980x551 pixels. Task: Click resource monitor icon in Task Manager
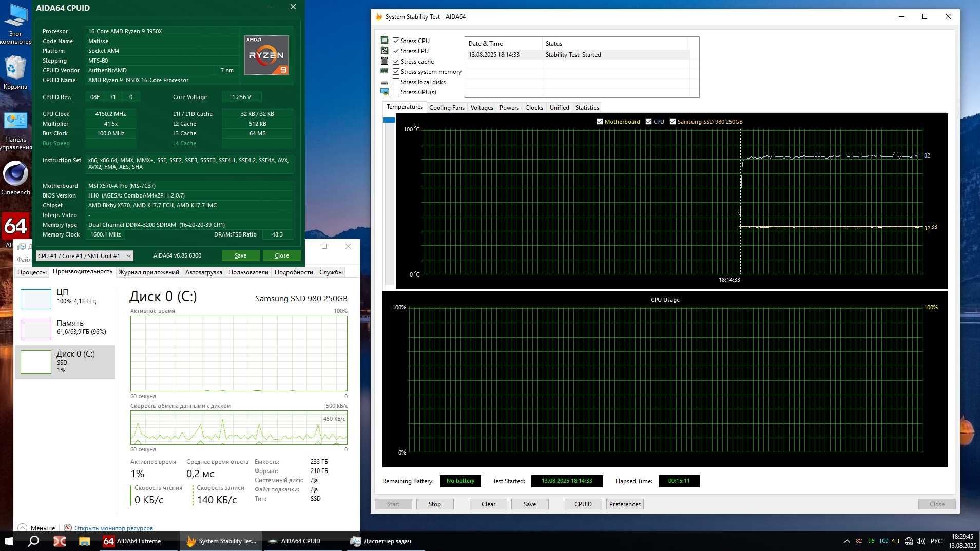68,527
